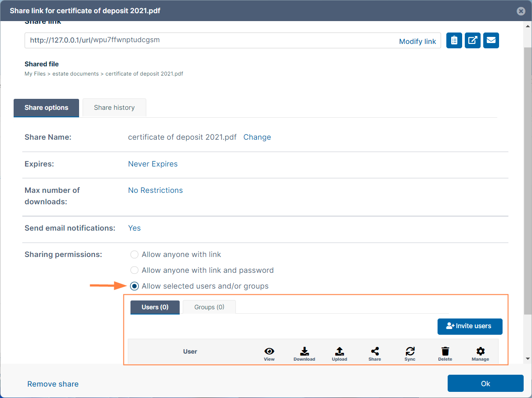
Task: Change the Never Expires setting
Action: pyautogui.click(x=153, y=164)
